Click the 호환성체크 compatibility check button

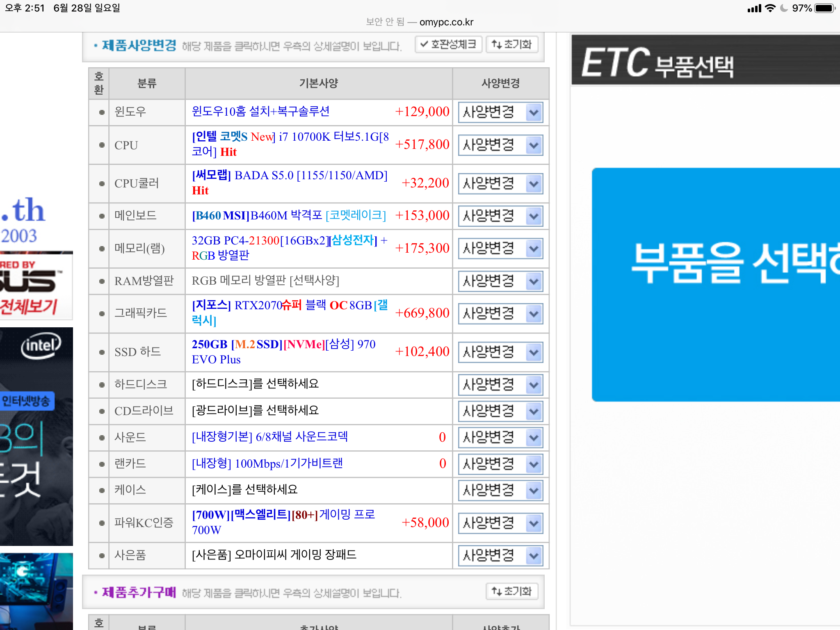[x=448, y=44]
